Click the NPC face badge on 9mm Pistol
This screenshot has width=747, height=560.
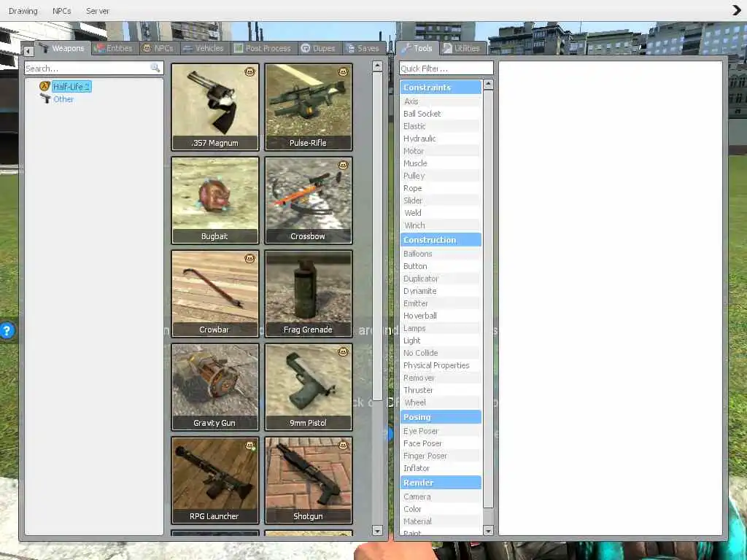[343, 352]
